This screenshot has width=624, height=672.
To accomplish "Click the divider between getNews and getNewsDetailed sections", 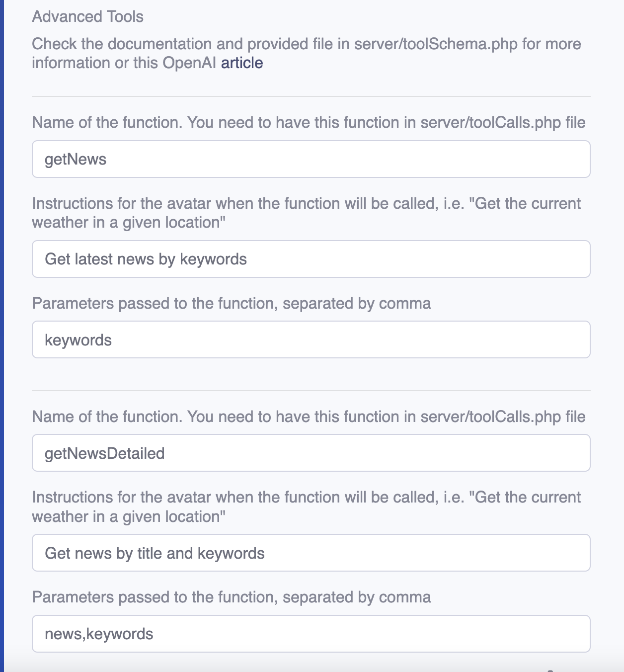I will pos(311,391).
